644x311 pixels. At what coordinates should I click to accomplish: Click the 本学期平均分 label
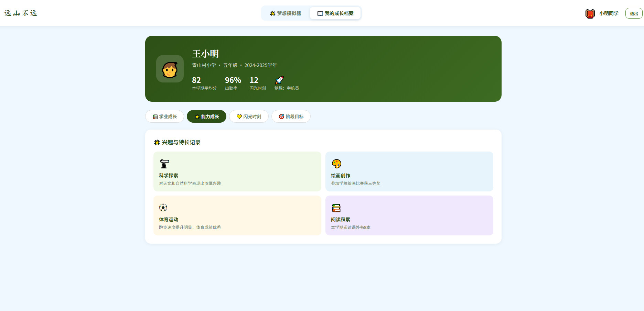[x=204, y=88]
